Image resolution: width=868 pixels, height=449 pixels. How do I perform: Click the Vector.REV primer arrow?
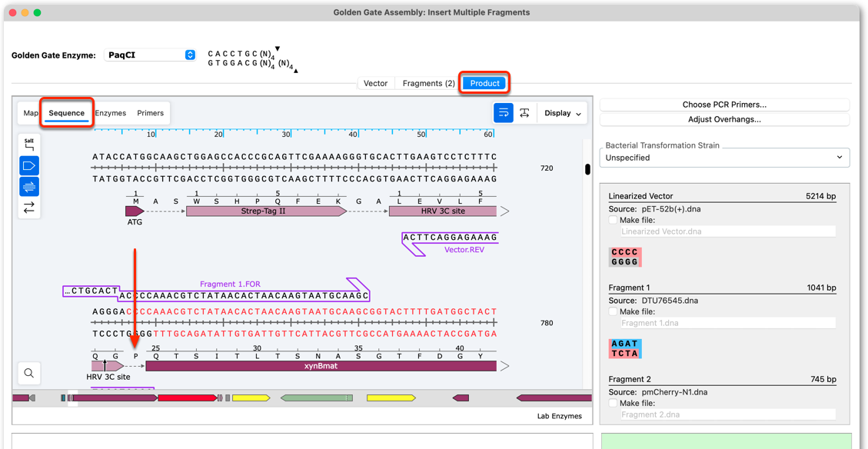point(450,244)
